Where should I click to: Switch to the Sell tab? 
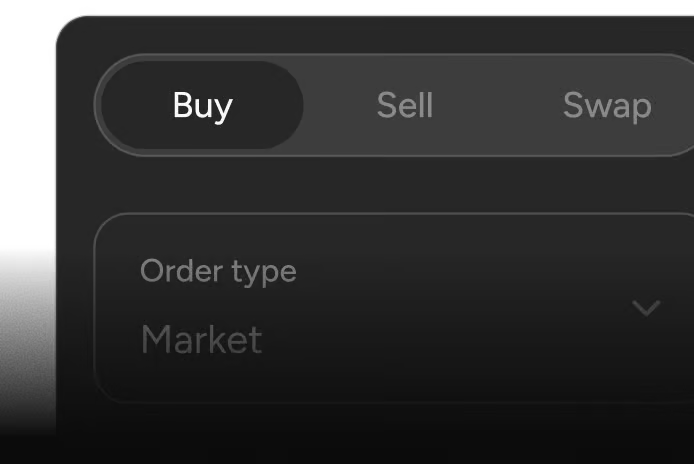pos(404,105)
